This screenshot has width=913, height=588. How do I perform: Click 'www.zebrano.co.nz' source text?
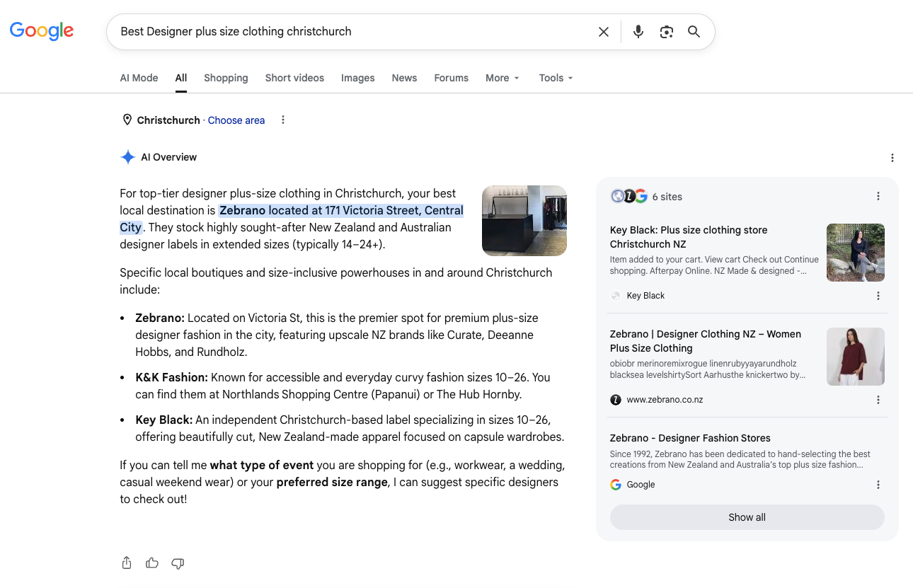(665, 400)
